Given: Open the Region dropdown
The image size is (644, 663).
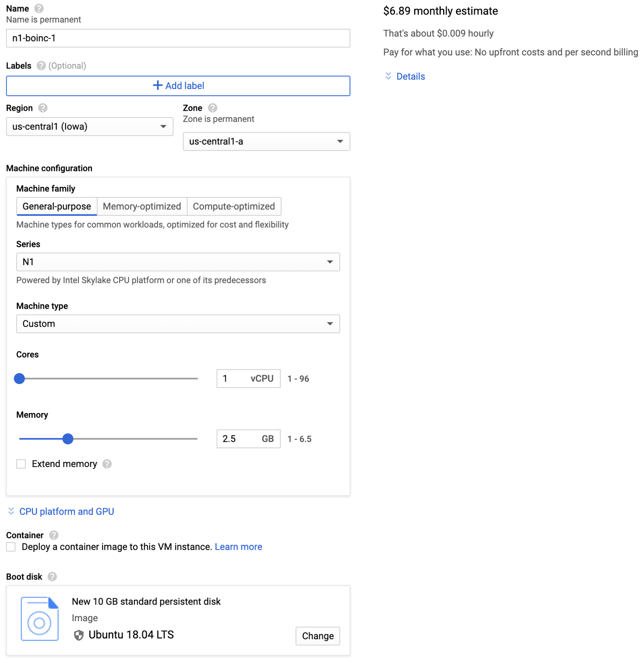Looking at the screenshot, I should pyautogui.click(x=89, y=127).
